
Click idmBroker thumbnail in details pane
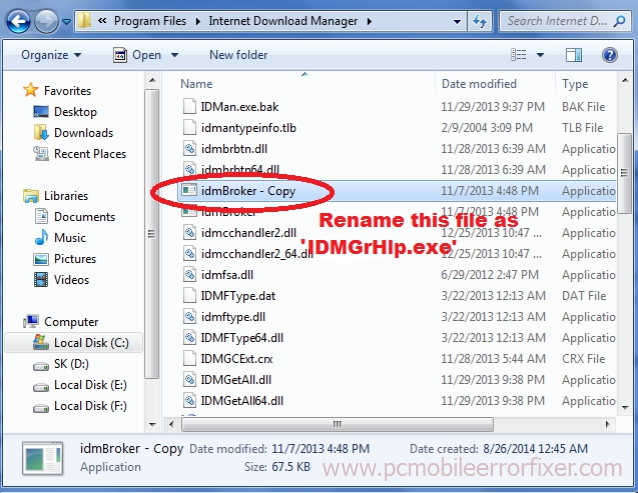(43, 458)
